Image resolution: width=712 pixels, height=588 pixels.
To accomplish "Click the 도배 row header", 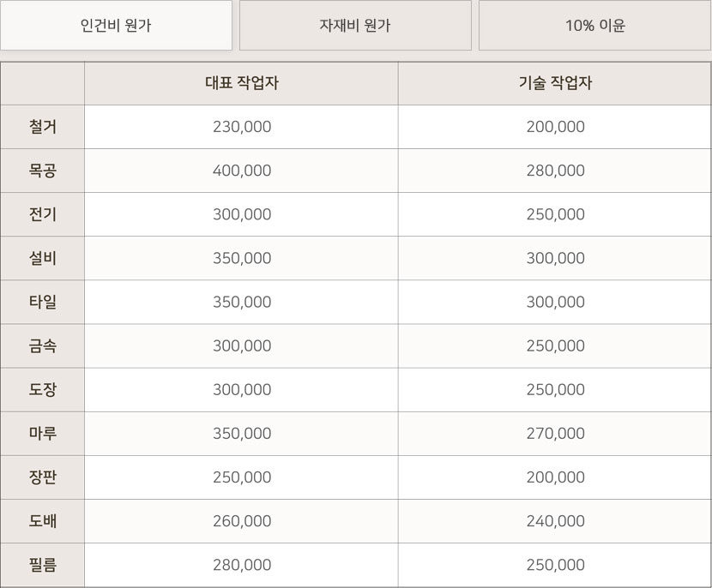I will click(x=43, y=521).
